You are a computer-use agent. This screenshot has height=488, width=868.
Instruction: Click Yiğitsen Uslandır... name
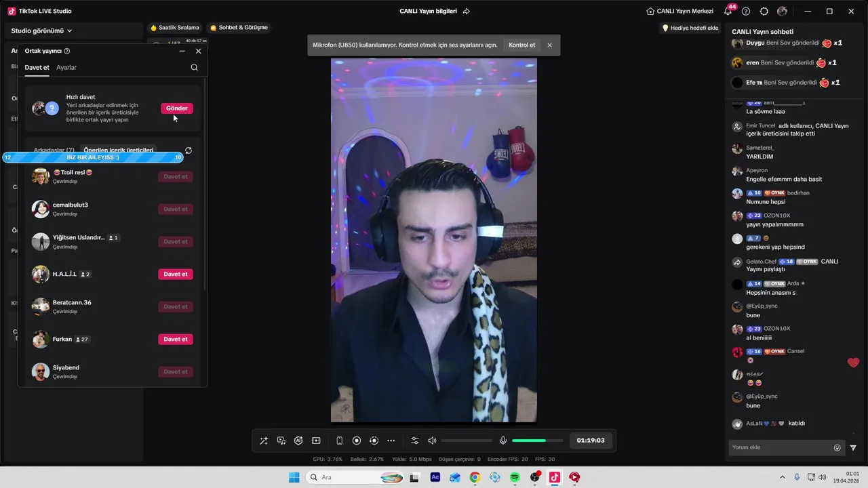(79, 238)
